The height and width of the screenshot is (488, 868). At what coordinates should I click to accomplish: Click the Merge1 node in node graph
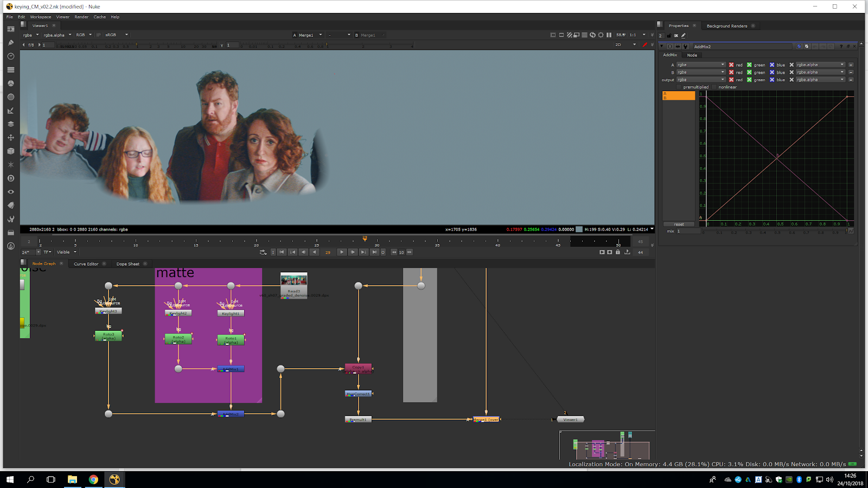click(x=486, y=419)
